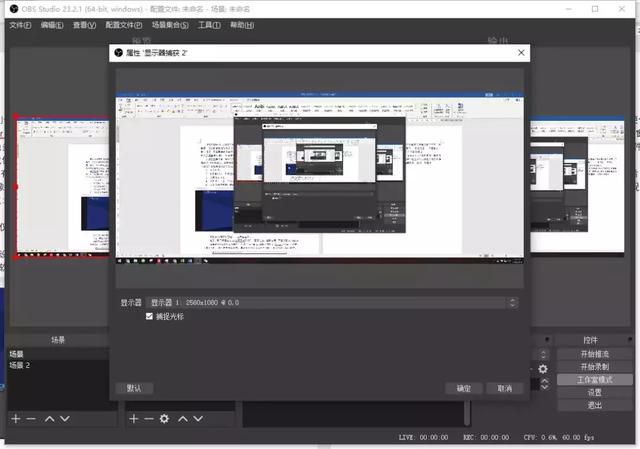Move scene up with arrow icon

pyautogui.click(x=49, y=419)
